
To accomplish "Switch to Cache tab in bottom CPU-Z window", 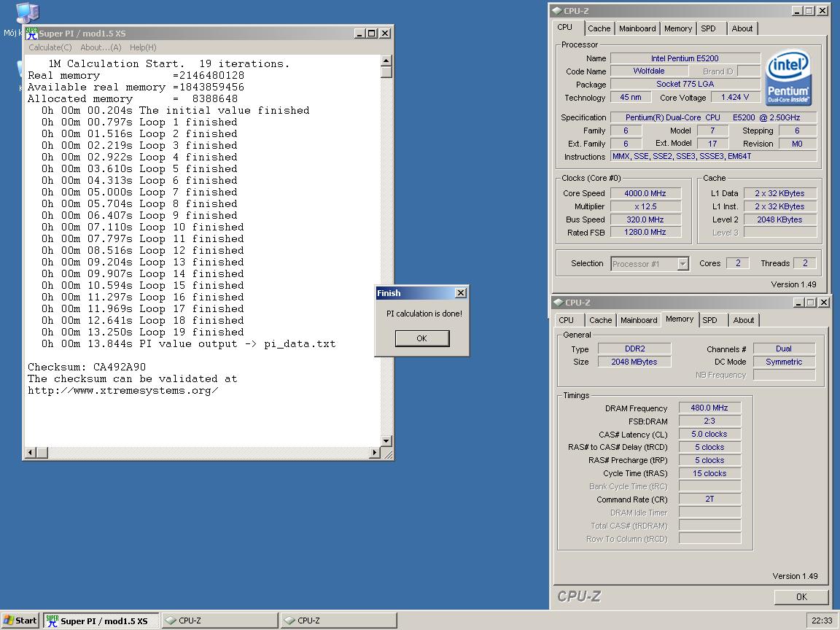I will [600, 320].
